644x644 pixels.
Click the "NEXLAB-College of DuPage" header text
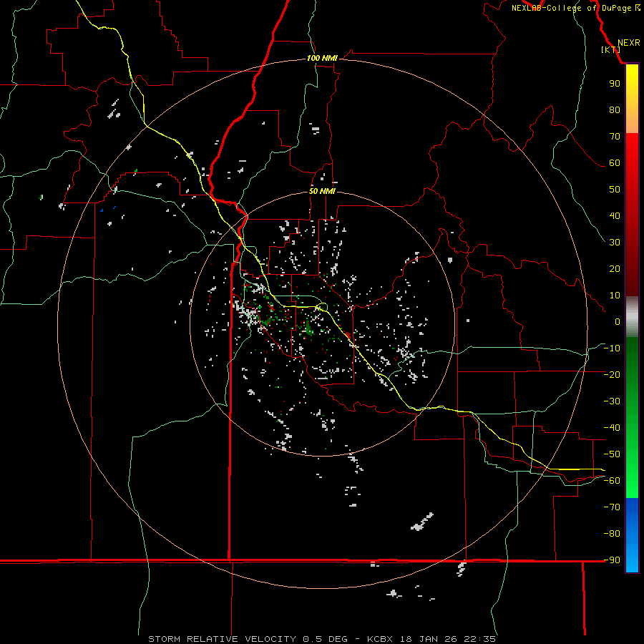571,8
